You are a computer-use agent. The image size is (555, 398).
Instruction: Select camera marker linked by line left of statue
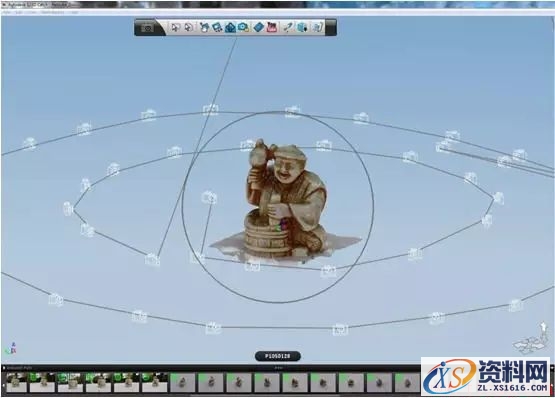(209, 198)
